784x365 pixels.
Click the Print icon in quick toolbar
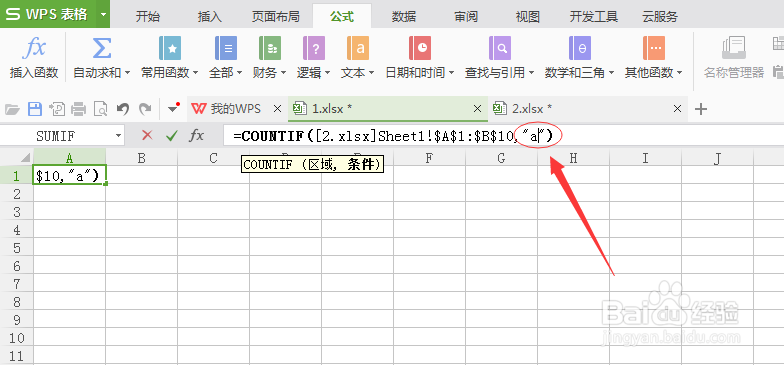point(78,108)
